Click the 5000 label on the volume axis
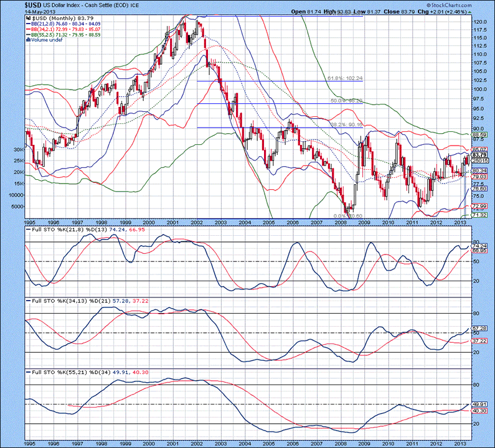The width and height of the screenshot is (495, 448). [18, 207]
